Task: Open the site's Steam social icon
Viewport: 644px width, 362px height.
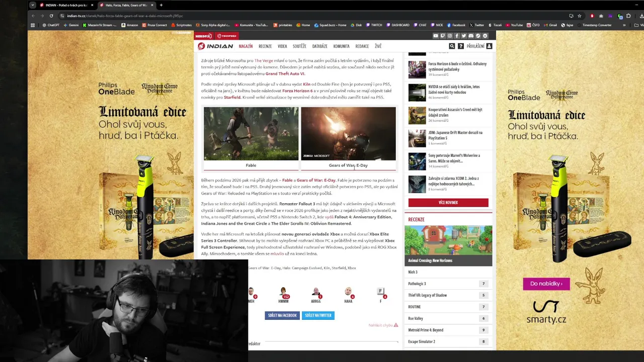Action: 478,36
